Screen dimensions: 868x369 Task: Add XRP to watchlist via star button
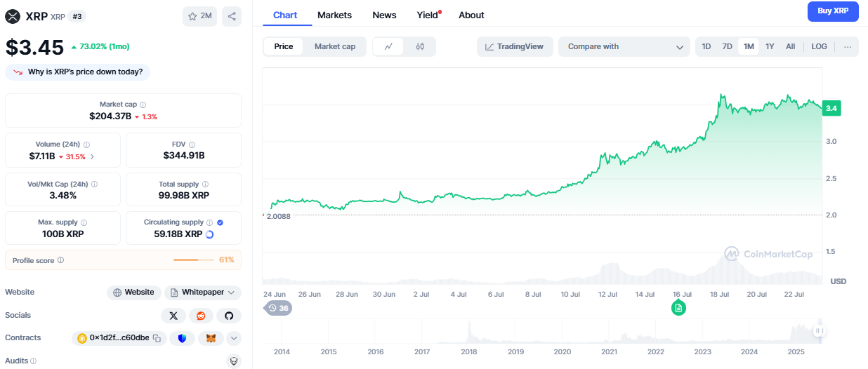point(199,16)
